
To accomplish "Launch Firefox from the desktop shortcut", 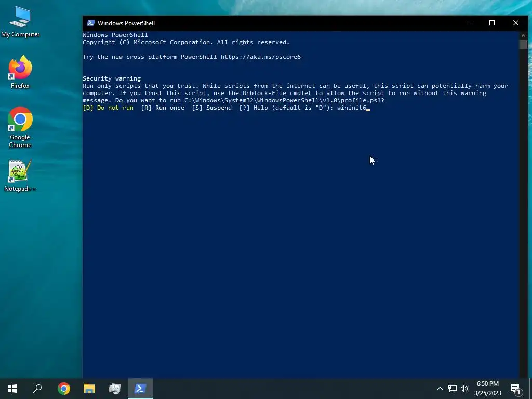I will point(20,72).
